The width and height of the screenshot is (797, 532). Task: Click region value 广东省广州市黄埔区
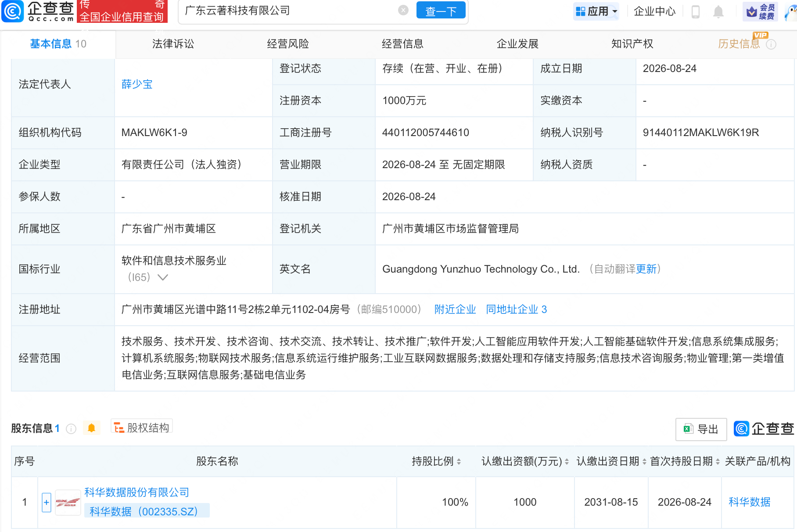(x=169, y=229)
